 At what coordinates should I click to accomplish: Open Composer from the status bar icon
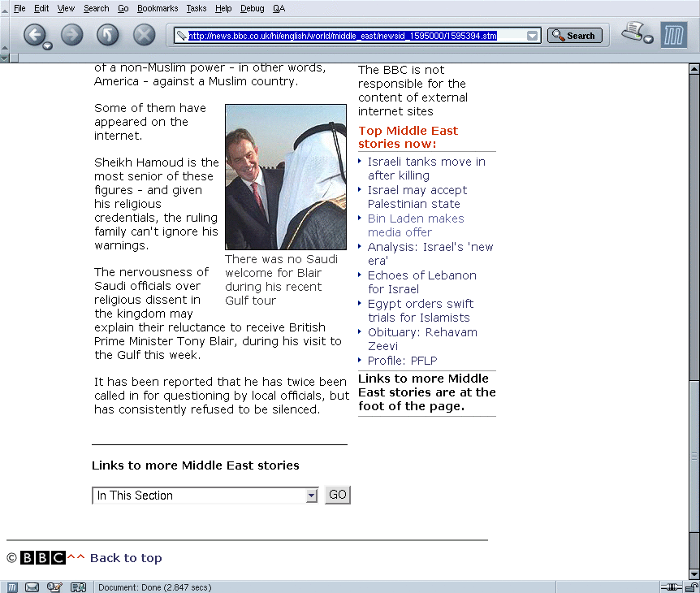(x=54, y=587)
